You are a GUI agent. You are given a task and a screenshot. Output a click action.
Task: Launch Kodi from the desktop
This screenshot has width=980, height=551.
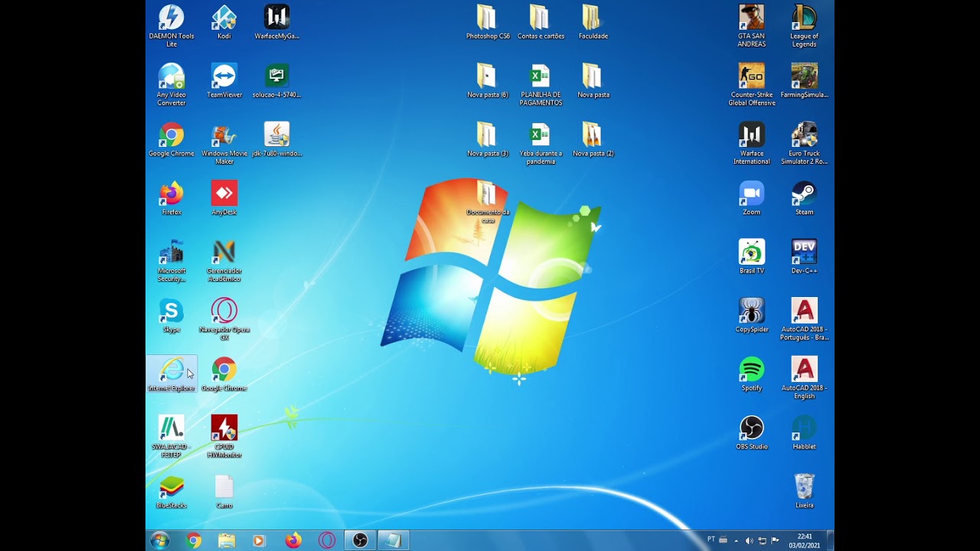[x=224, y=21]
